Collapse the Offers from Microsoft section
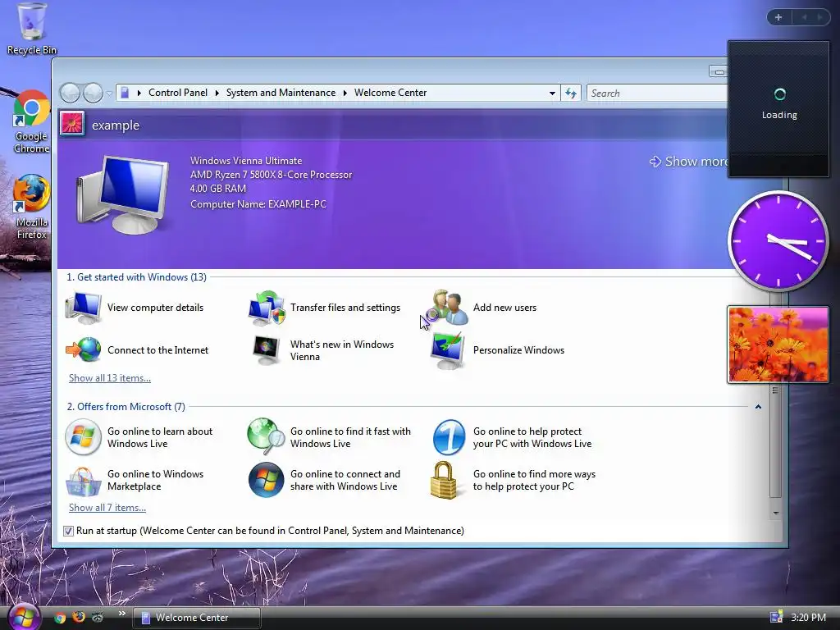 coord(758,407)
